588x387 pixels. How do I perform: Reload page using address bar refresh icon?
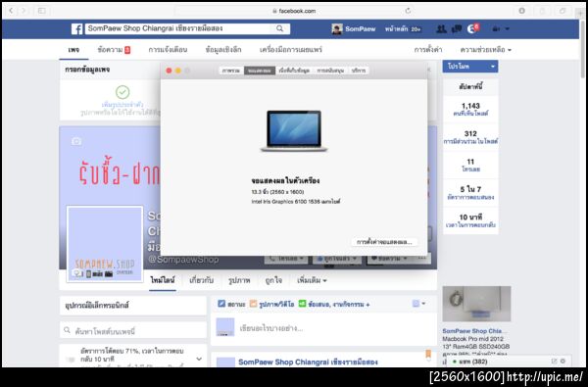click(x=408, y=11)
